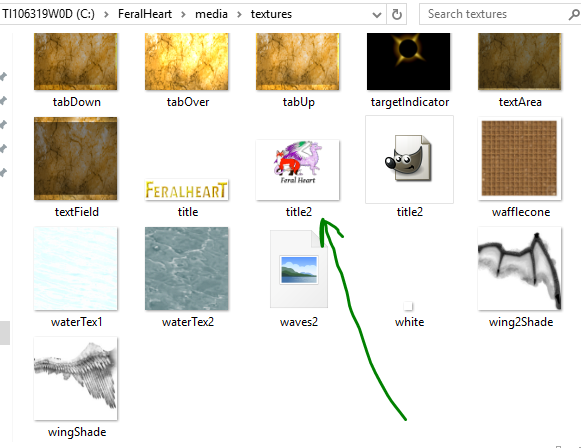Open the address bar history dropdown
This screenshot has width=581, height=448.
[376, 15]
